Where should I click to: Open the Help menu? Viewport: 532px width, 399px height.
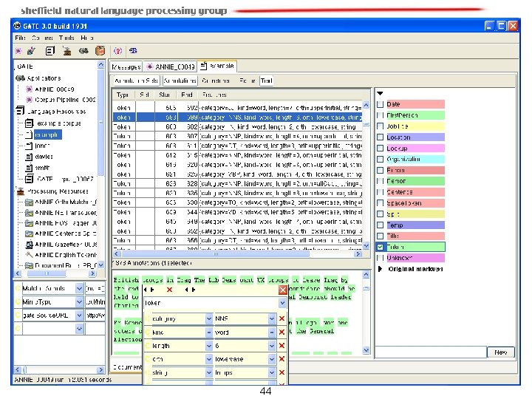87,38
